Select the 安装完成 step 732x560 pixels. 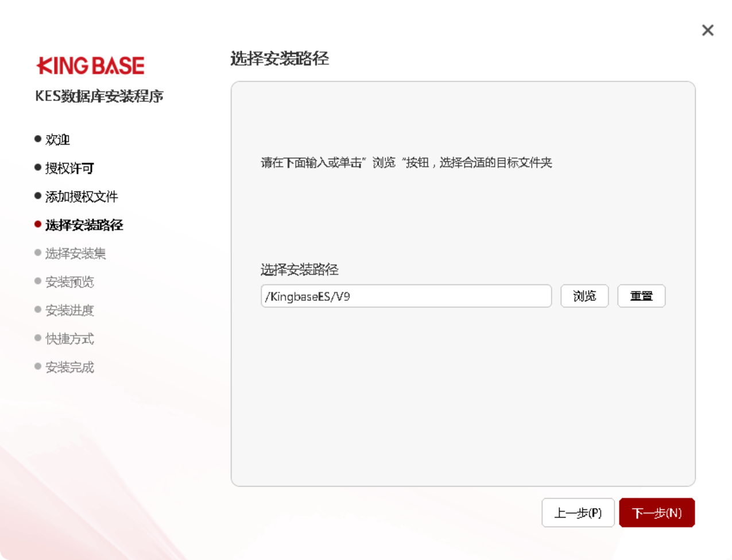69,367
